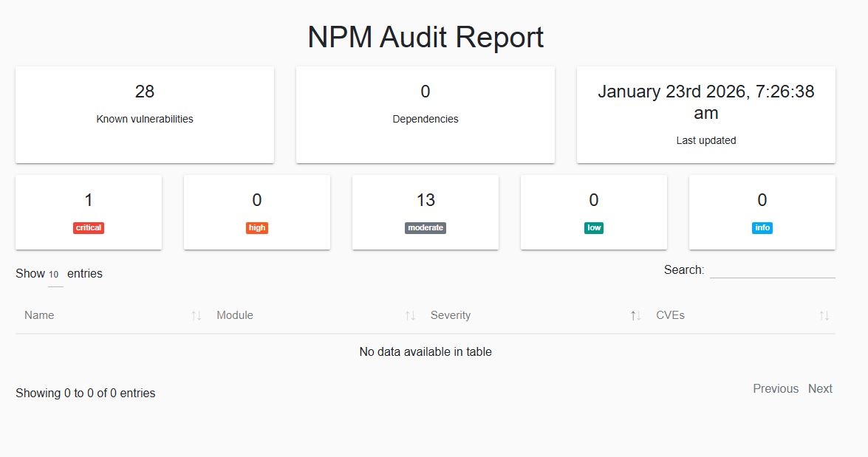Screen dimensions: 868x457
Task: Click the gray moderate severity badge
Action: [x=426, y=228]
